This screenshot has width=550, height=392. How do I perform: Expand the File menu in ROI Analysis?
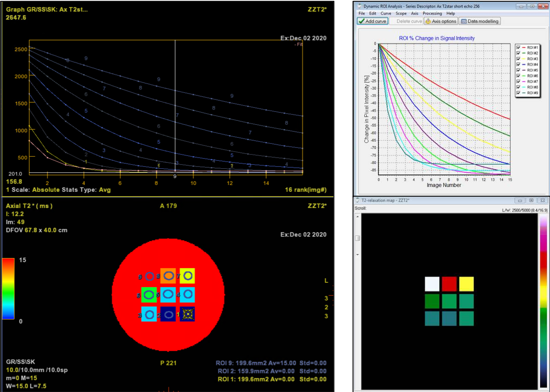click(362, 14)
